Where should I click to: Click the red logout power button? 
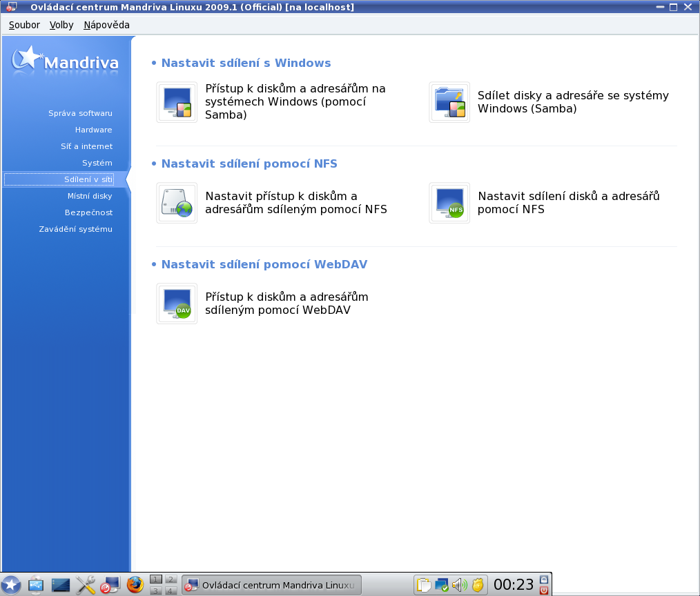click(x=544, y=590)
